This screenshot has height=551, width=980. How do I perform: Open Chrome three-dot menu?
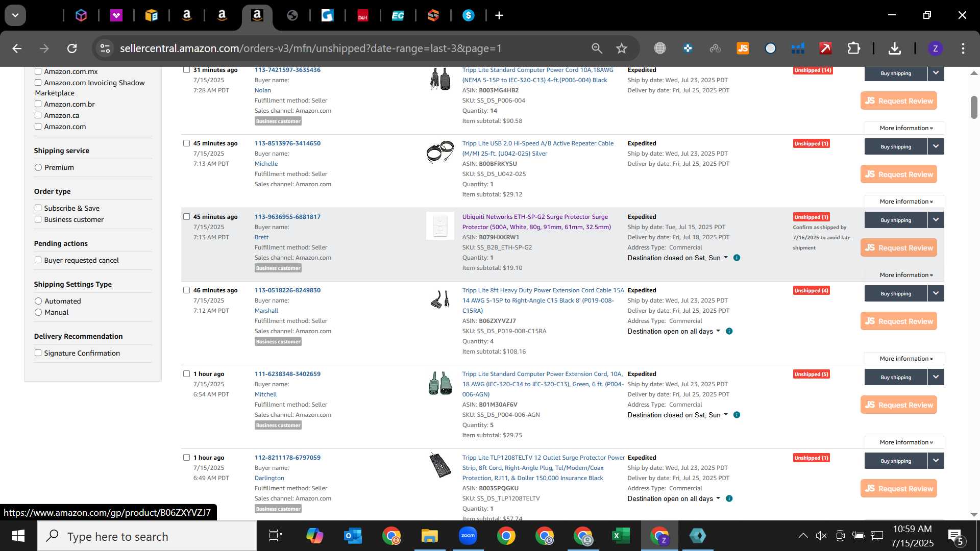coord(963,48)
